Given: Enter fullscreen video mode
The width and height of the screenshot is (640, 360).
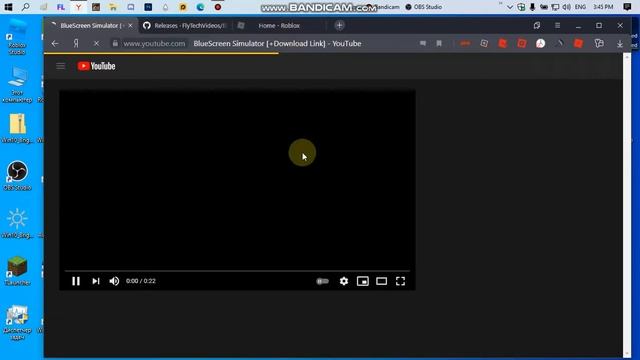Looking at the screenshot, I should (400, 281).
